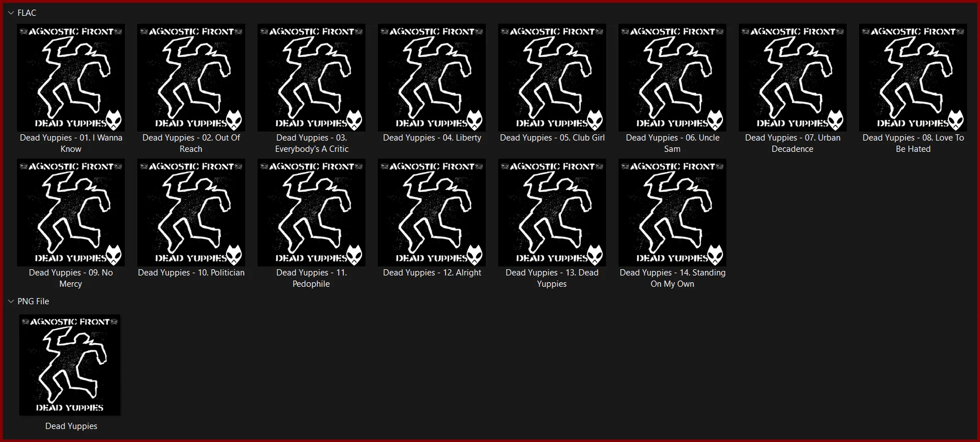This screenshot has height=442, width=980.
Task: Click the PNG file name 'Dead Yuppies'
Action: pyautogui.click(x=71, y=426)
